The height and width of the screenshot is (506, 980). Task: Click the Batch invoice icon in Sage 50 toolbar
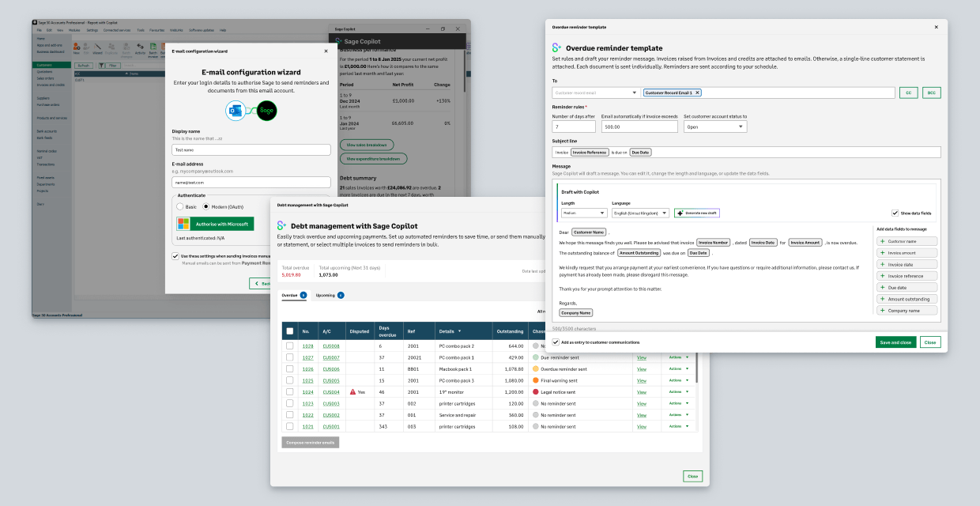pyautogui.click(x=153, y=47)
